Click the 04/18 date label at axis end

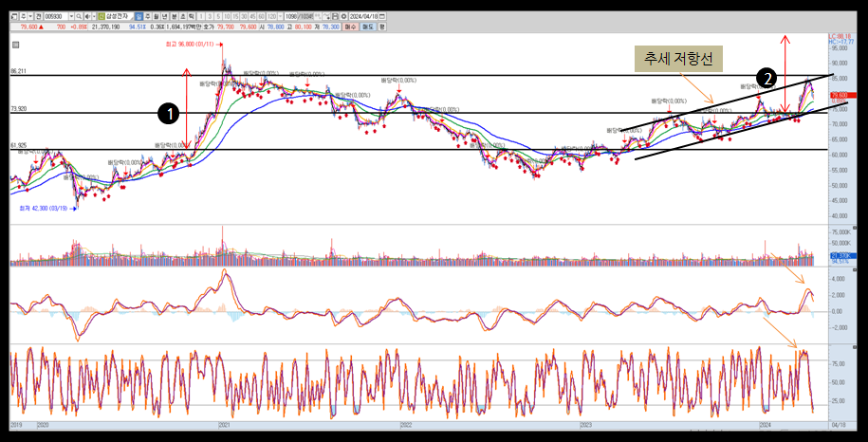[x=839, y=425]
